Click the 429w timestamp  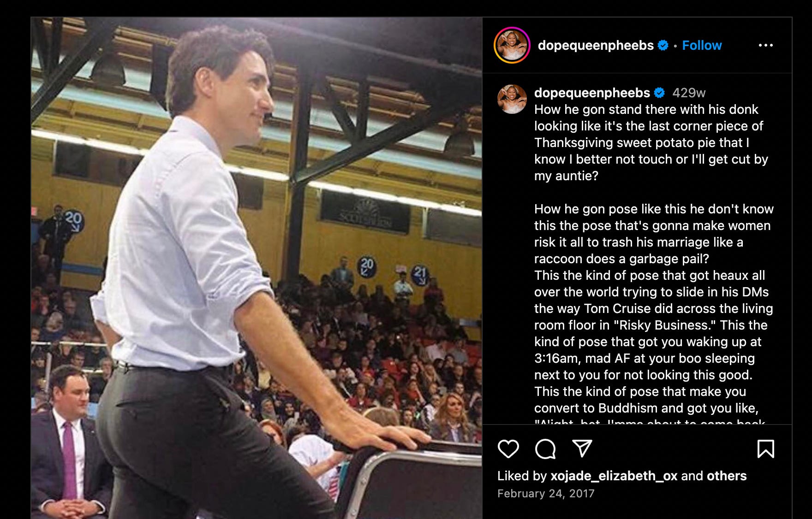point(689,93)
